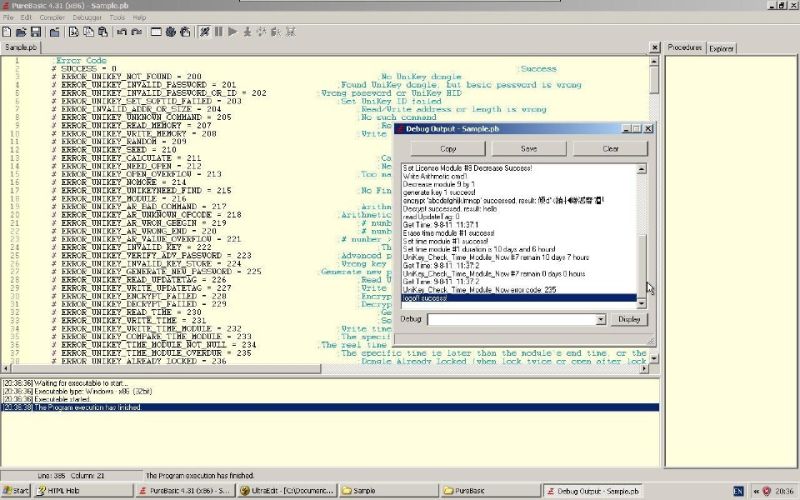Close the Sample.pb tab with X button
800x500 pixels.
[655, 47]
